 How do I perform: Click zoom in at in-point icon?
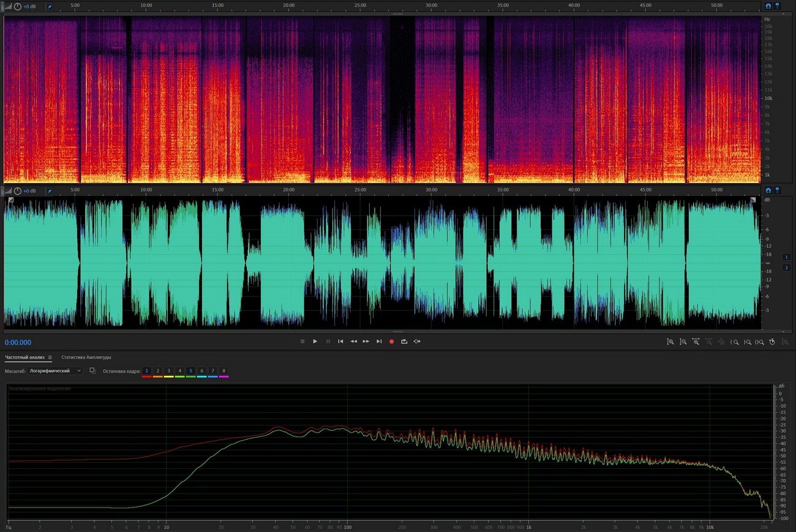[734, 342]
